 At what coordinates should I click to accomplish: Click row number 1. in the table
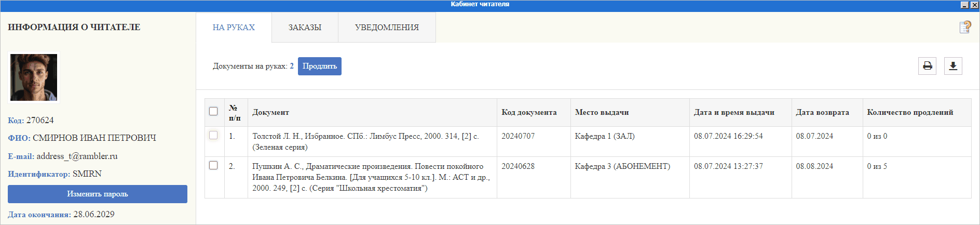232,136
